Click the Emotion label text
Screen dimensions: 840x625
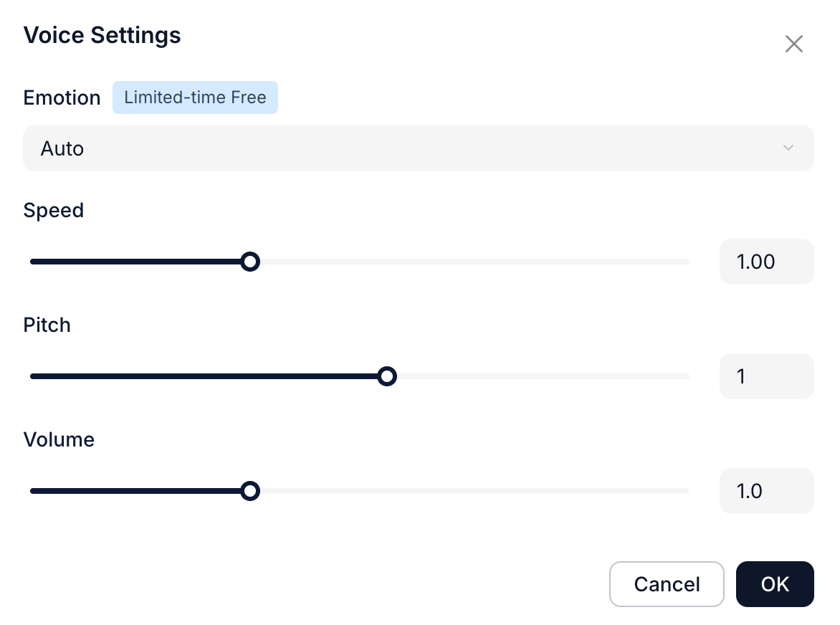click(x=62, y=97)
